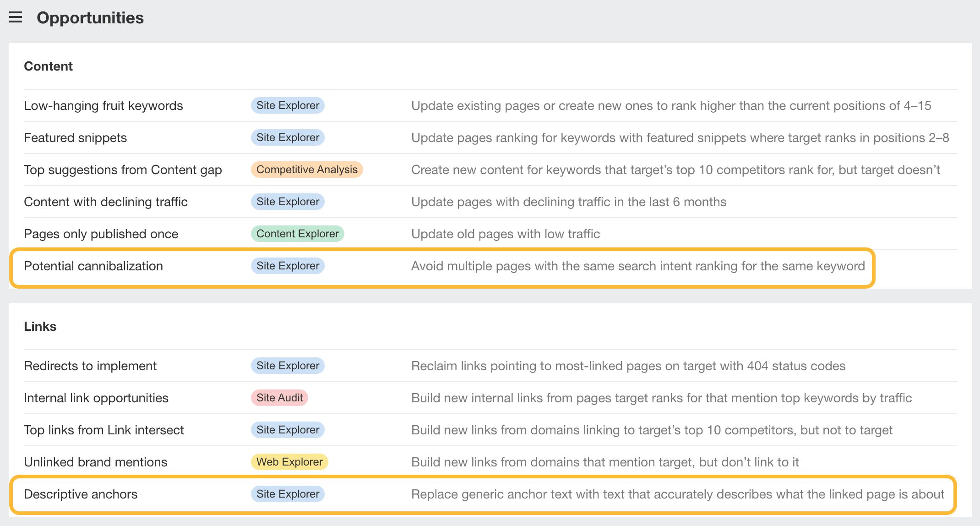Select the Internal link opportunities row
The width and height of the screenshot is (980, 526).
click(x=96, y=398)
